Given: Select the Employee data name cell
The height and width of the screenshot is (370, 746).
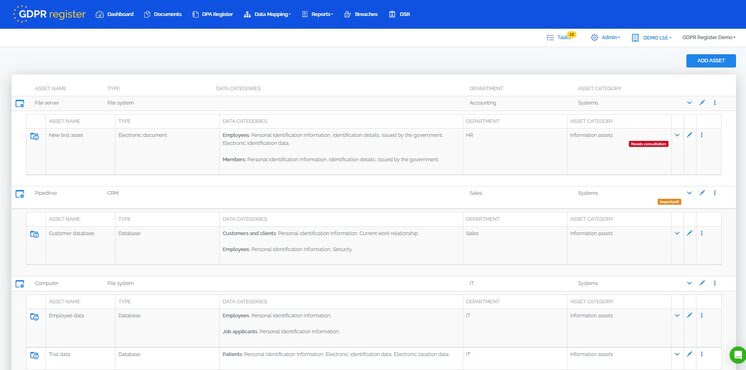Looking at the screenshot, I should [x=66, y=315].
